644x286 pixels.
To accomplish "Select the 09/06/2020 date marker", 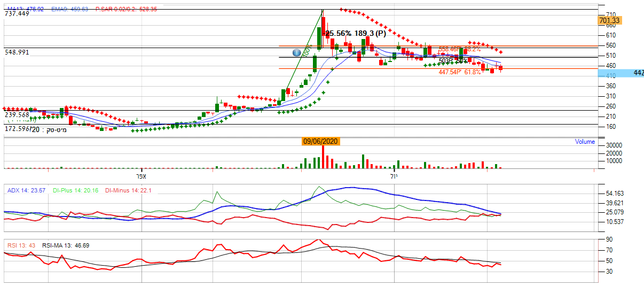I will click(x=321, y=142).
